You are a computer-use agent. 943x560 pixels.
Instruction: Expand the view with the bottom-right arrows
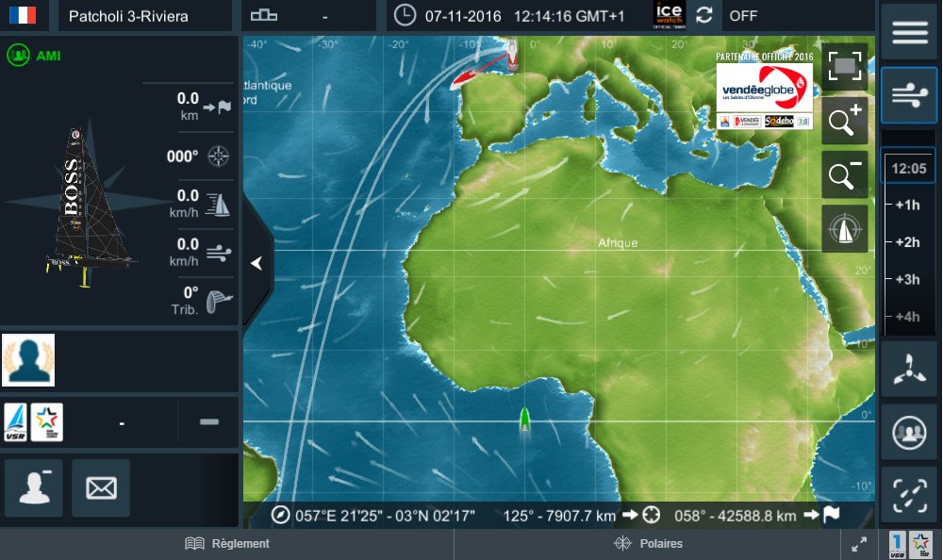860,543
